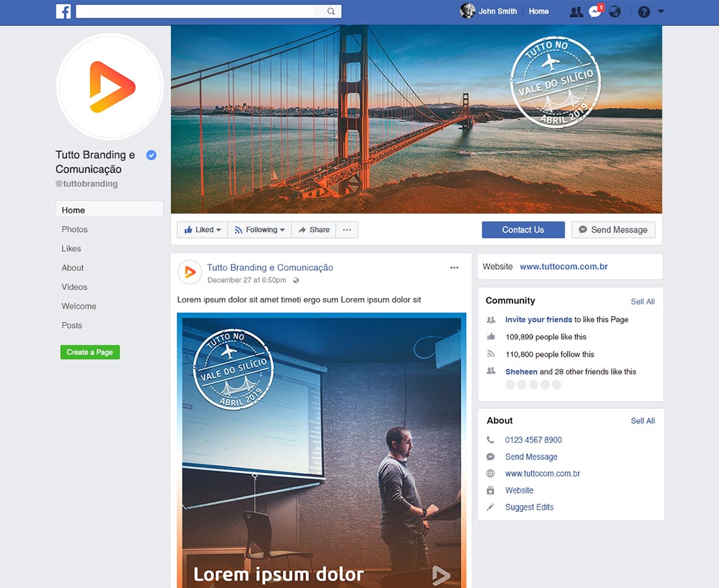
Task: Open the Posts section
Action: click(x=72, y=325)
